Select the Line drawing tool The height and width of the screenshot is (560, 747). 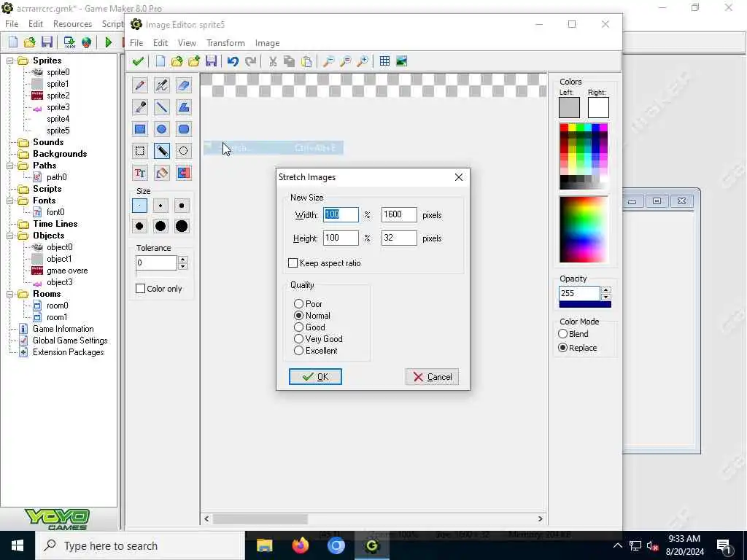coord(161,107)
